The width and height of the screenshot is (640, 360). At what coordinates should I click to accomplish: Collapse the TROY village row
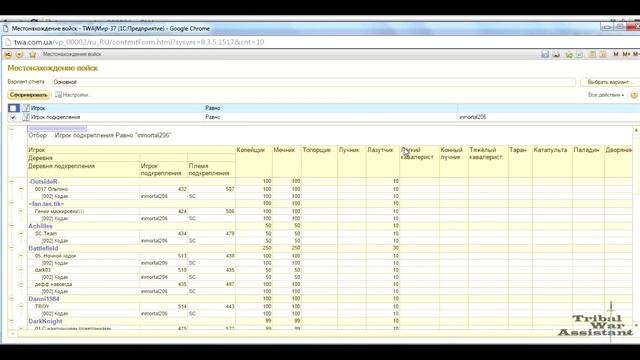coord(21,306)
